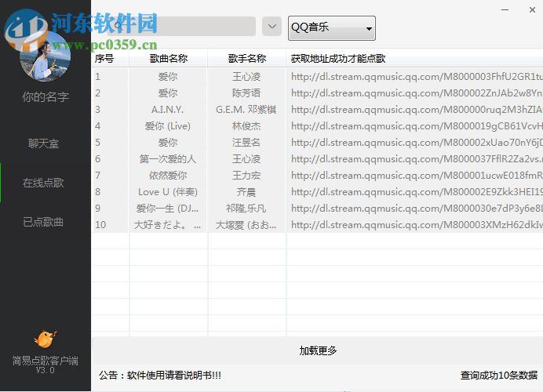The height and width of the screenshot is (392, 543).
Task: Select singer cell 祁隆,乐凡
Action: tap(246, 209)
